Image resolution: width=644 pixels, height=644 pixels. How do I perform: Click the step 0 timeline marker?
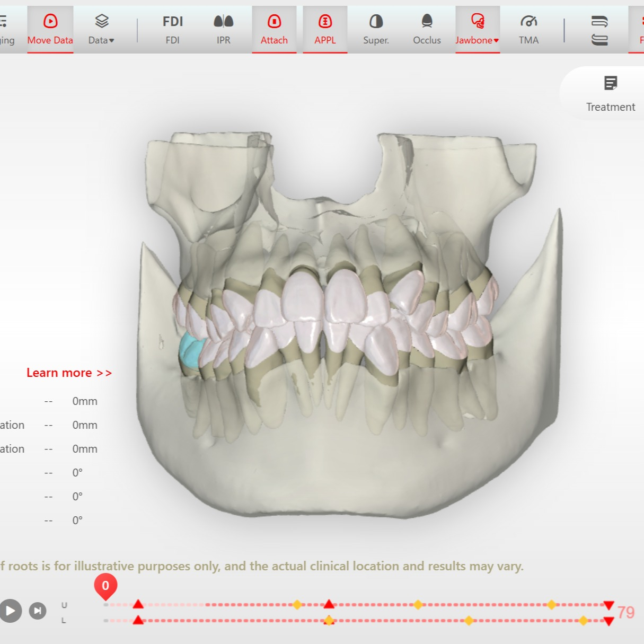click(105, 586)
